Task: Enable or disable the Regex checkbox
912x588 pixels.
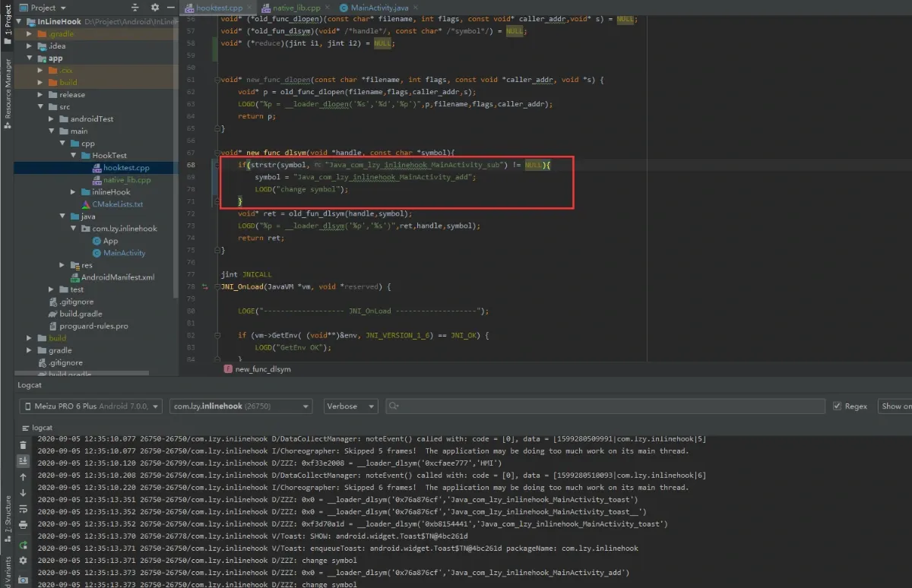Action: click(837, 406)
